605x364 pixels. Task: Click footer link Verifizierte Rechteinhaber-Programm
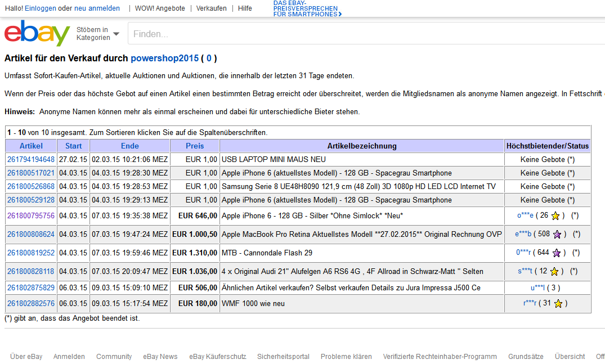[x=440, y=357]
